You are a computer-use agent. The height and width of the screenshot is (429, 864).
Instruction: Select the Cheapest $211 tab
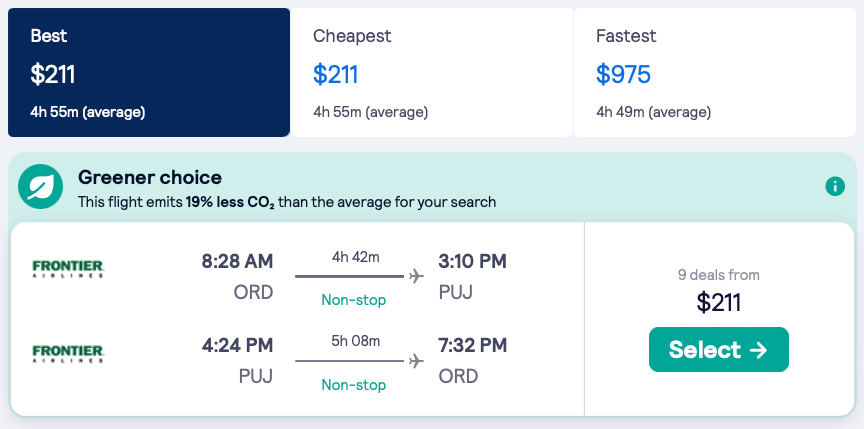(x=431, y=72)
